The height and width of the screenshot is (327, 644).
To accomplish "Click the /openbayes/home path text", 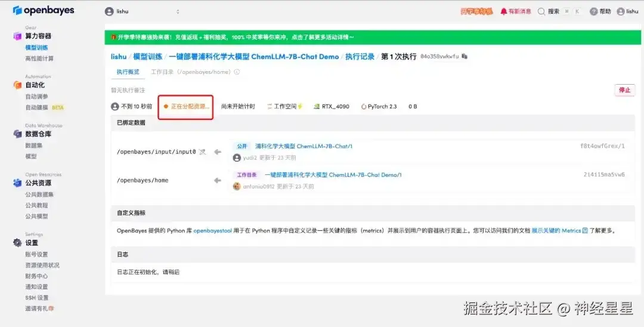I will click(x=143, y=180).
